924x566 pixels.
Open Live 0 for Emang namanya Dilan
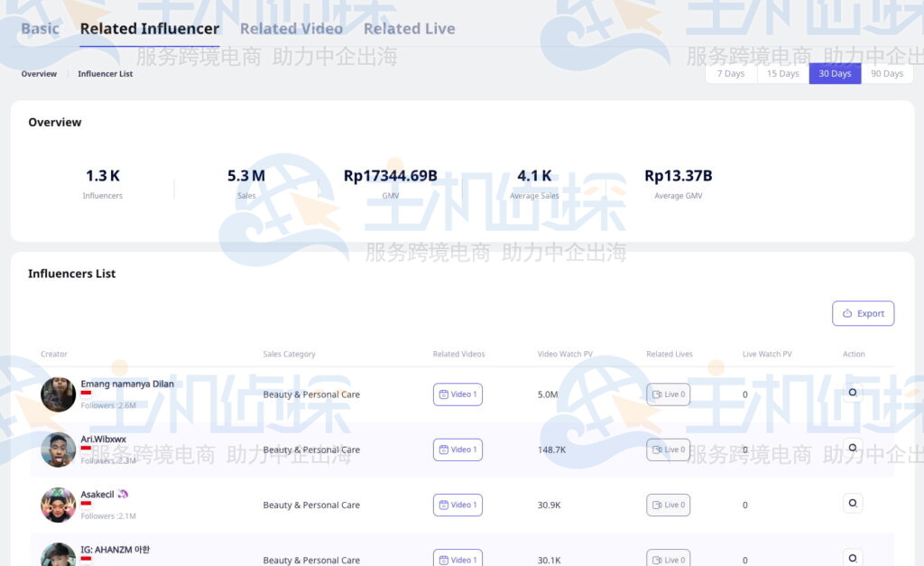tap(668, 394)
